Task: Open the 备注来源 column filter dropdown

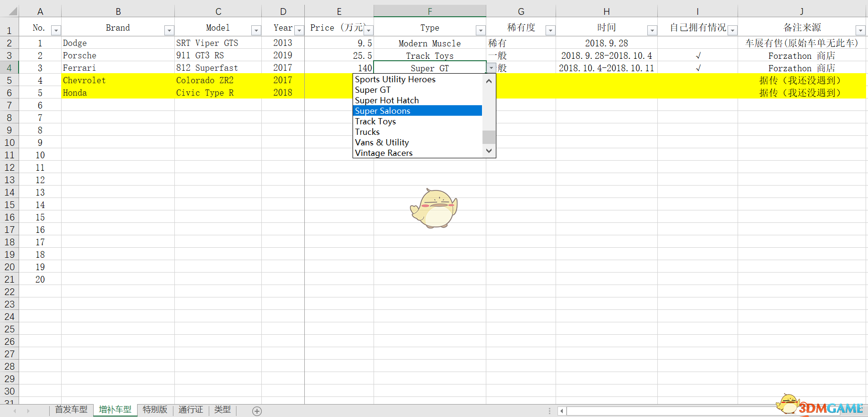Action: [x=861, y=31]
